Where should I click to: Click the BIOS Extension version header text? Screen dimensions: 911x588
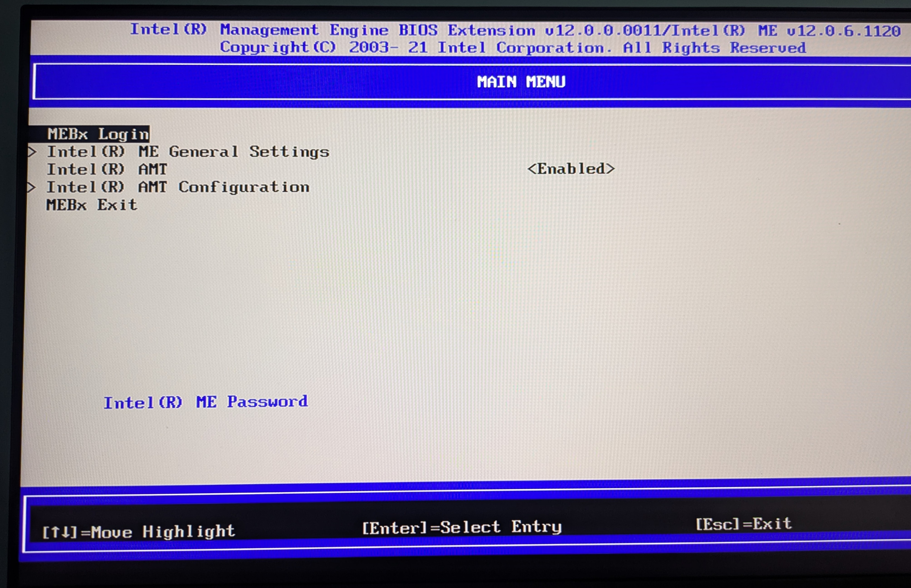(x=516, y=30)
